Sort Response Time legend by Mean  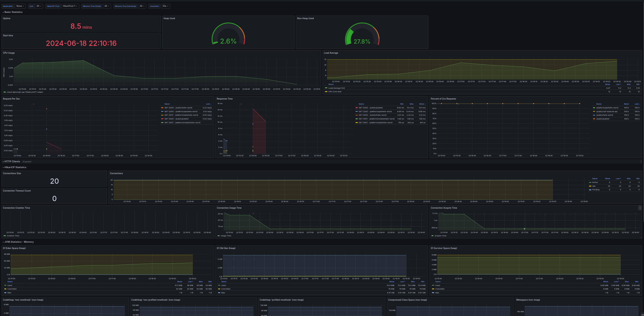pos(422,104)
